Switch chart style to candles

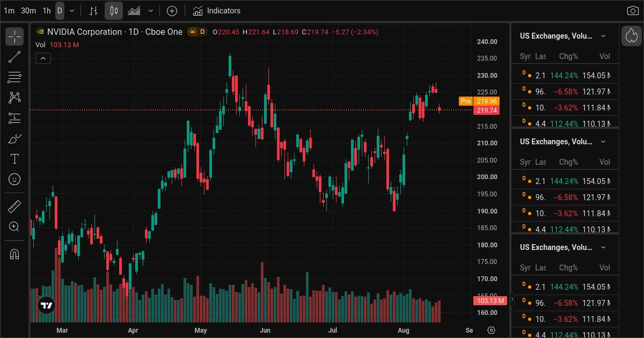point(113,11)
